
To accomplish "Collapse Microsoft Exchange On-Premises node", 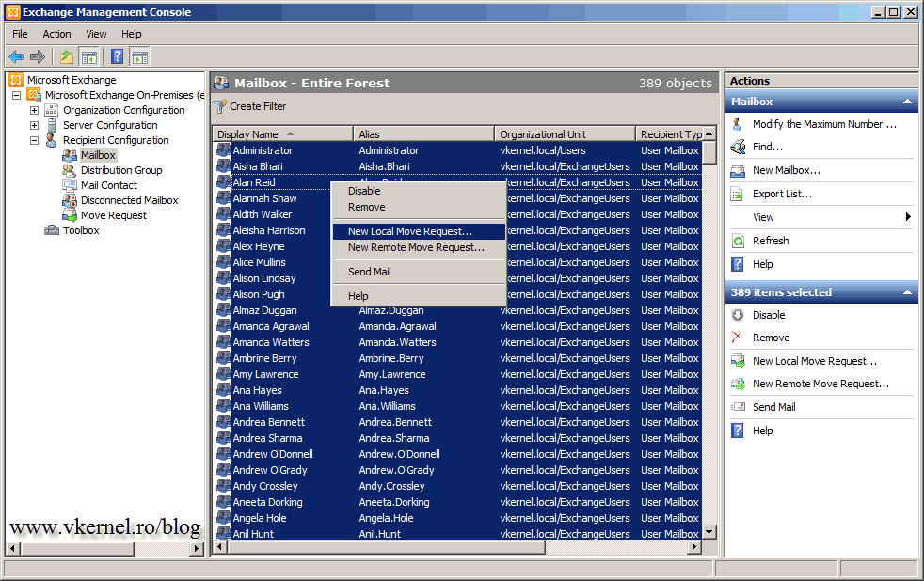I will point(17,95).
